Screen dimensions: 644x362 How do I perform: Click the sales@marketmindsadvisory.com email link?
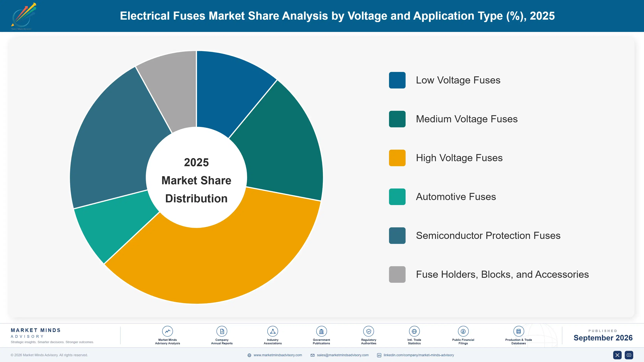(343, 355)
